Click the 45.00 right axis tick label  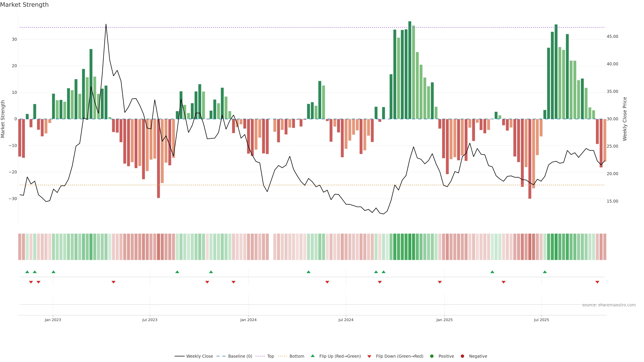pyautogui.click(x=612, y=37)
